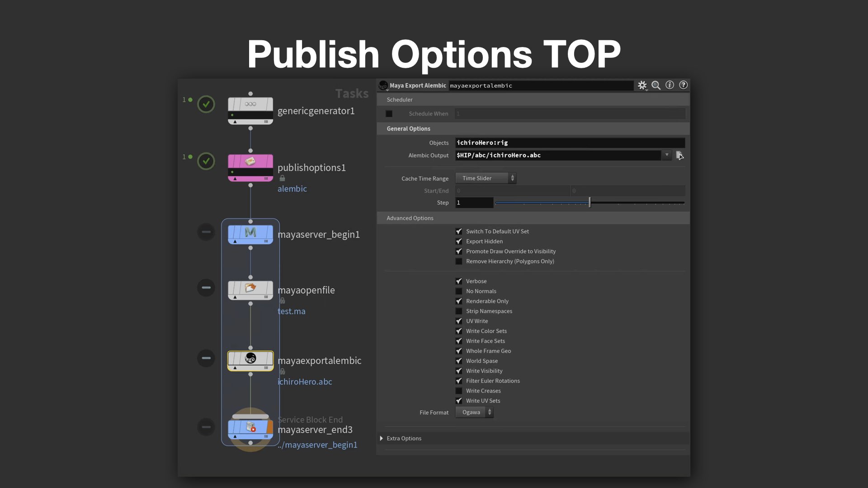Click the Maya Export Alembic operator icon
The height and width of the screenshot is (488, 868).
point(383,85)
